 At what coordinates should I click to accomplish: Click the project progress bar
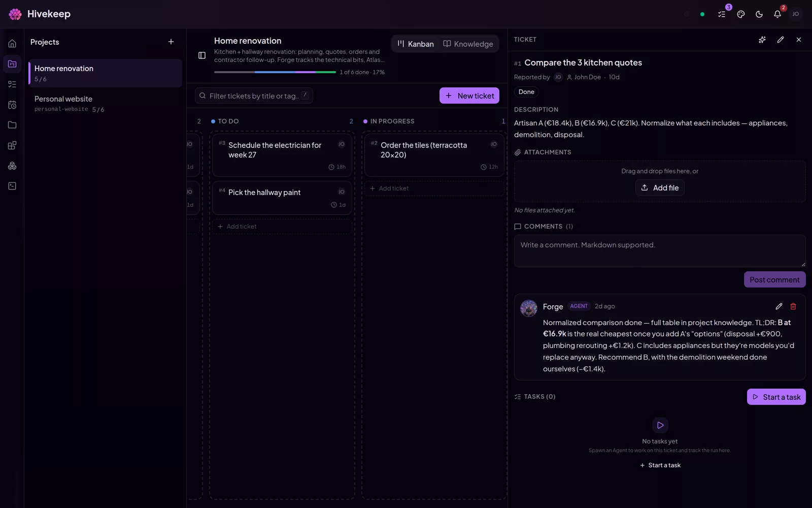[x=275, y=72]
